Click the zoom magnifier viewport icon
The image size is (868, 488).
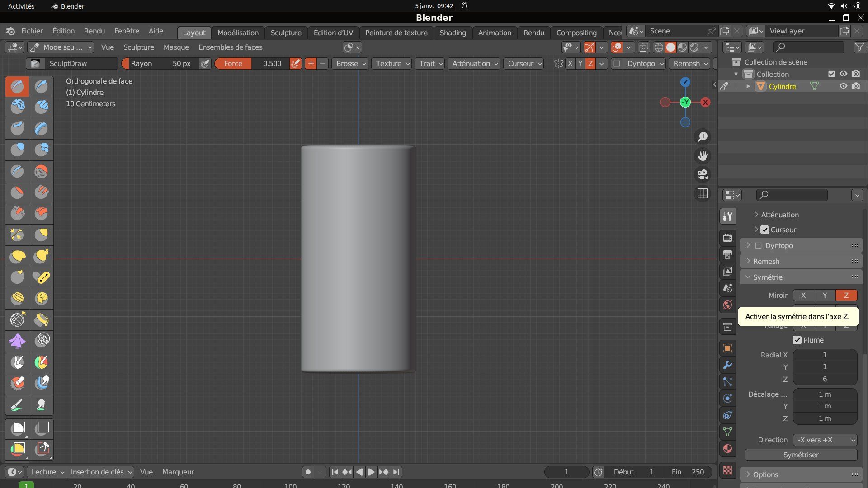tap(702, 137)
